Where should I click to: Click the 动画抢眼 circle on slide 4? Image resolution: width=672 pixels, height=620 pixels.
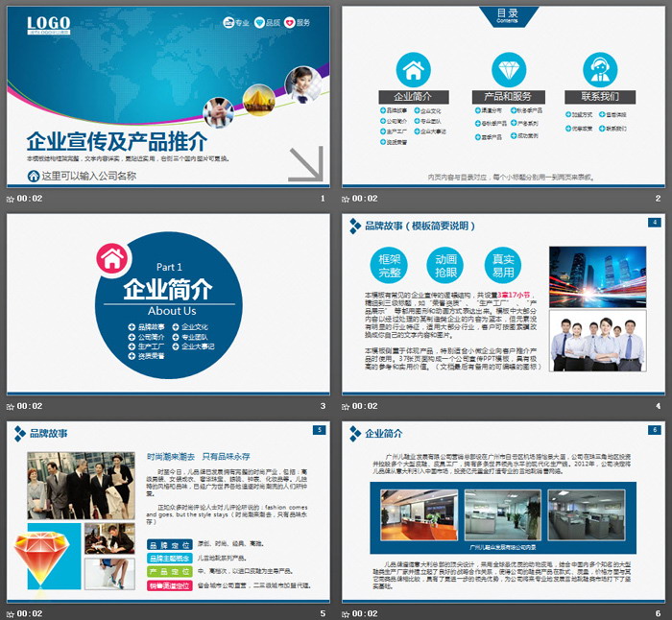(445, 266)
